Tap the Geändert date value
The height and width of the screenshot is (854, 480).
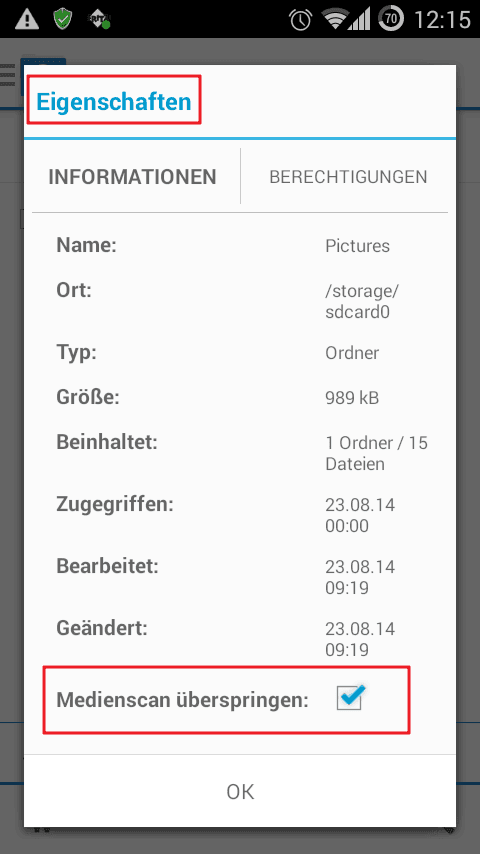tap(360, 639)
